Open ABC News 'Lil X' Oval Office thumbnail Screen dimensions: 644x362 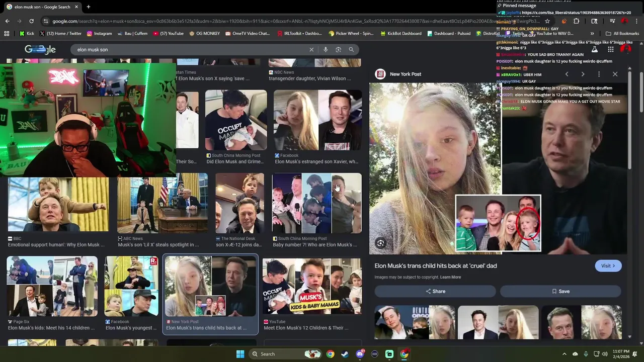[x=163, y=203]
